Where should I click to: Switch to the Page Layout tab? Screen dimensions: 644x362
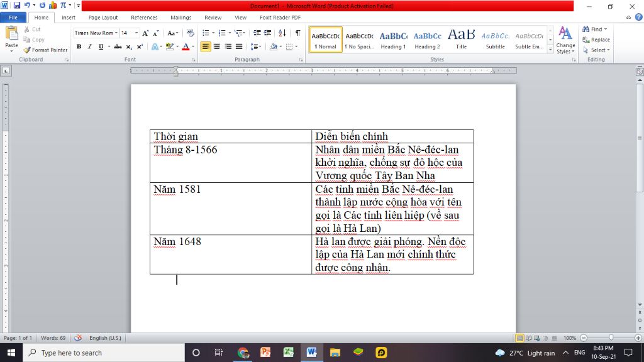click(103, 17)
